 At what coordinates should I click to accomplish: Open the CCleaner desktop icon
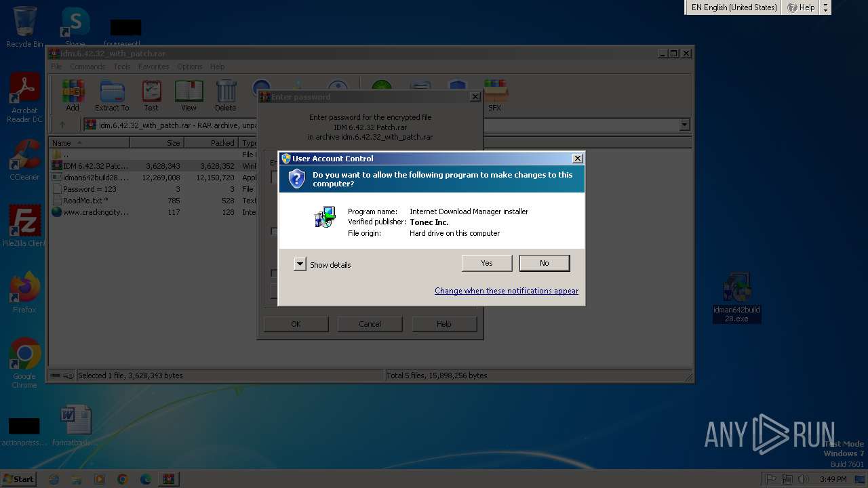(x=24, y=160)
